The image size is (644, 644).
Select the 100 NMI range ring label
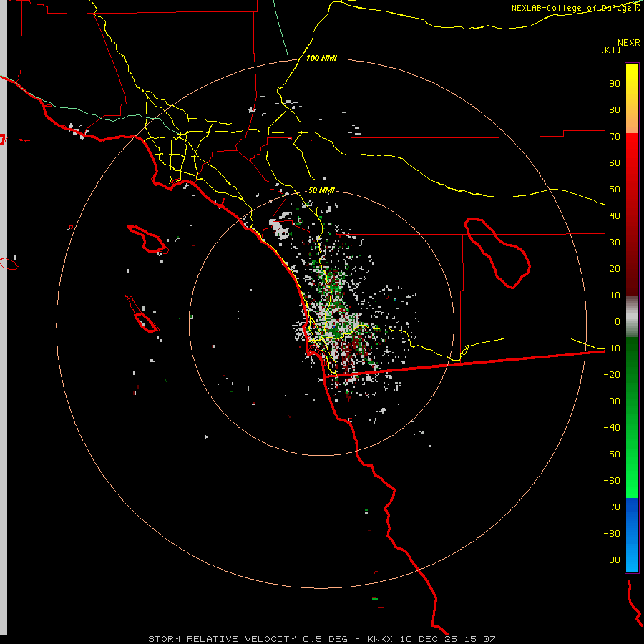tap(321, 59)
